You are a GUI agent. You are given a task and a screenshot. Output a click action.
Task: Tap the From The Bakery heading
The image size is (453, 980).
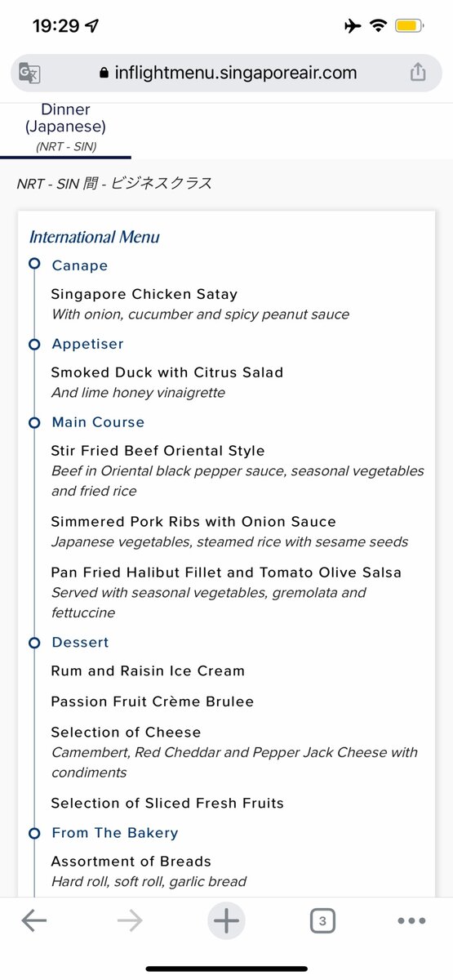click(115, 833)
